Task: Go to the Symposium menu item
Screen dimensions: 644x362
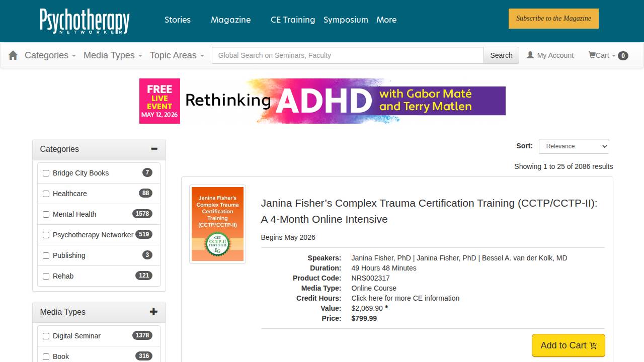Action: click(346, 20)
